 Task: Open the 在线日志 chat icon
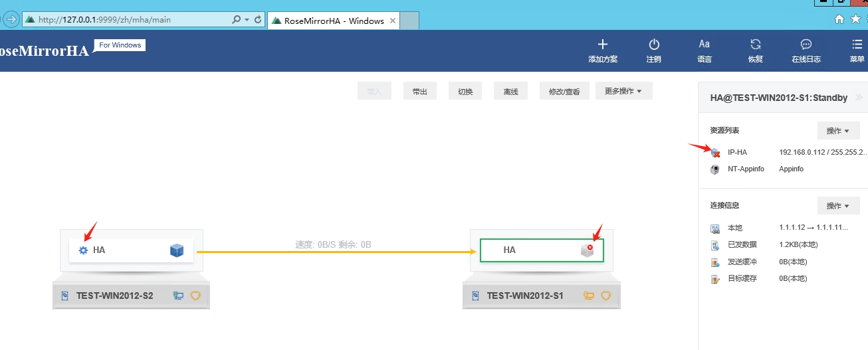tap(806, 44)
